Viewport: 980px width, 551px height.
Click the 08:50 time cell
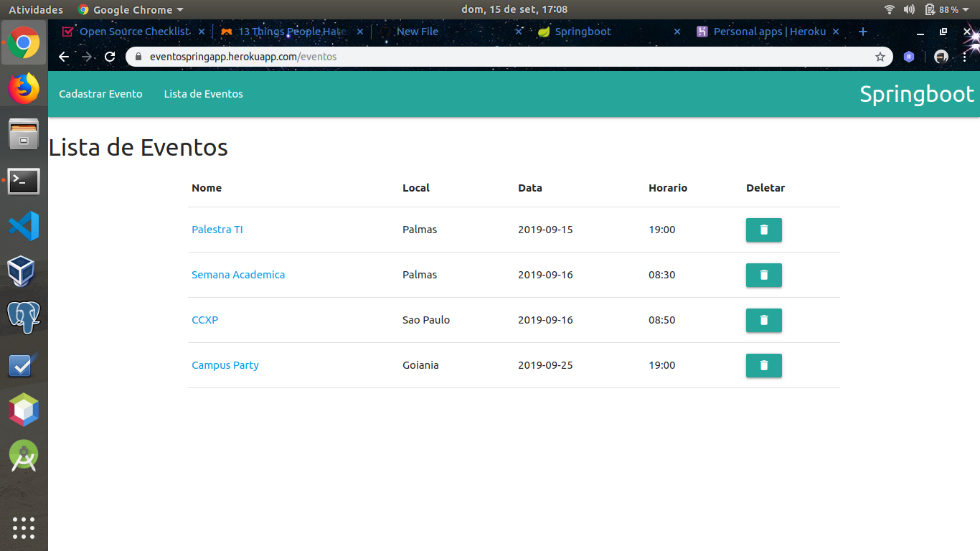pos(662,320)
